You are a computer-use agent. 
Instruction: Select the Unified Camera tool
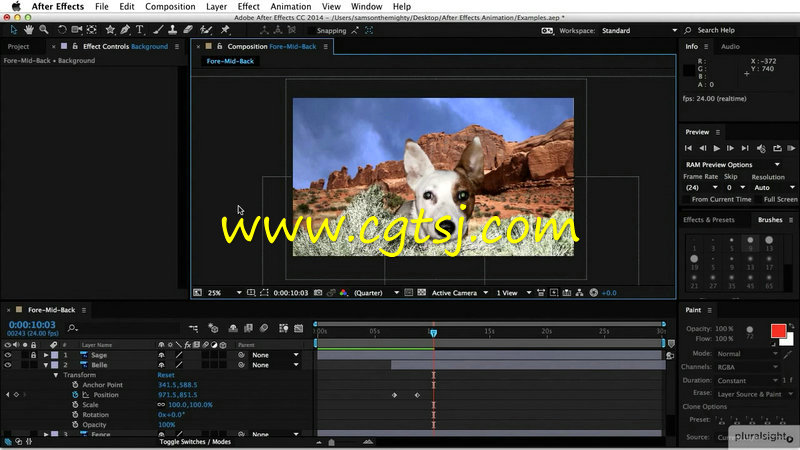click(77, 30)
